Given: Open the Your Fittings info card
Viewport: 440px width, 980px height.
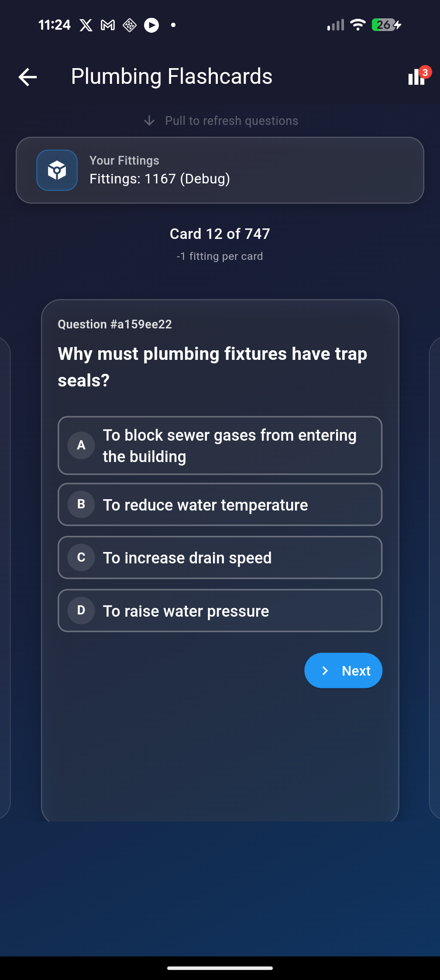Looking at the screenshot, I should 220,170.
